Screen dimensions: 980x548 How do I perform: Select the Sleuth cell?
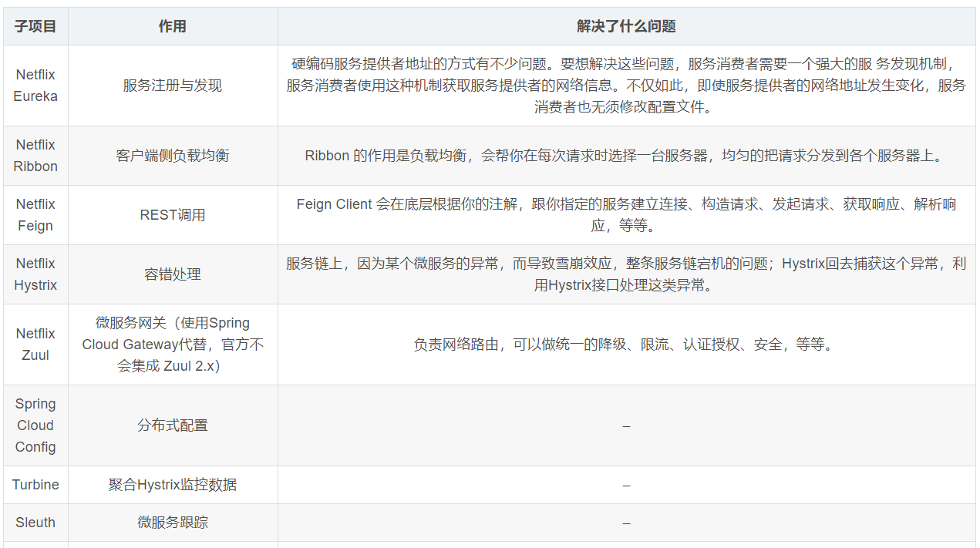click(35, 523)
